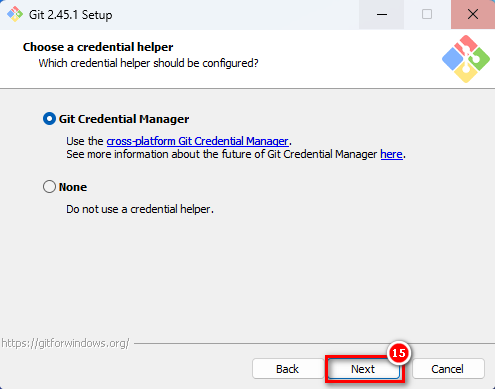Minimize the Git Setup window

click(382, 14)
